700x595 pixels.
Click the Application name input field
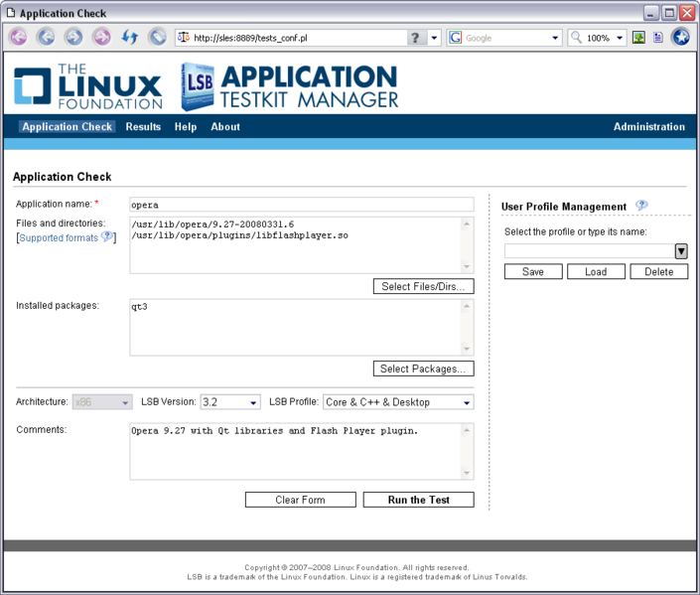(302, 205)
